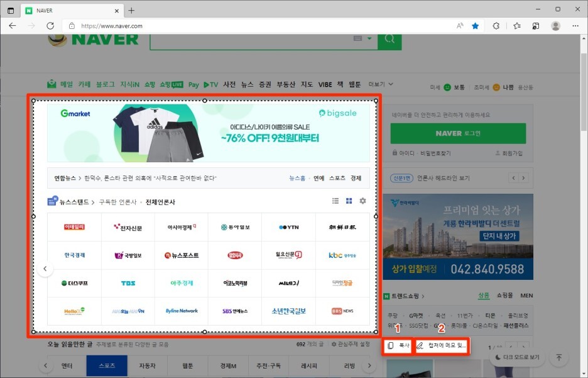Open the 뉴스홈 link
The height and width of the screenshot is (378, 588).
pos(297,178)
